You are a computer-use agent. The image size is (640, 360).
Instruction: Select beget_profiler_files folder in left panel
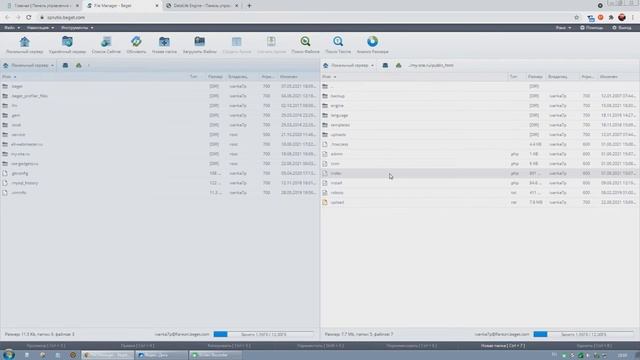tap(160, 96)
